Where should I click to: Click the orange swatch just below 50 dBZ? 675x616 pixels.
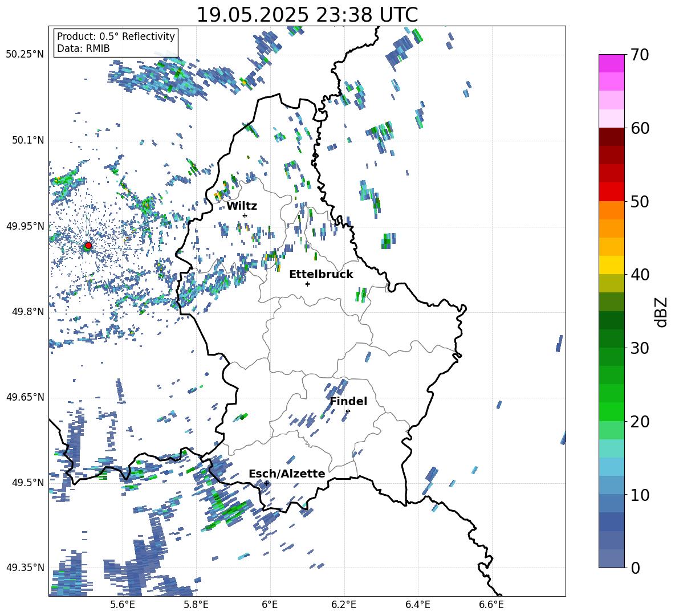click(611, 210)
